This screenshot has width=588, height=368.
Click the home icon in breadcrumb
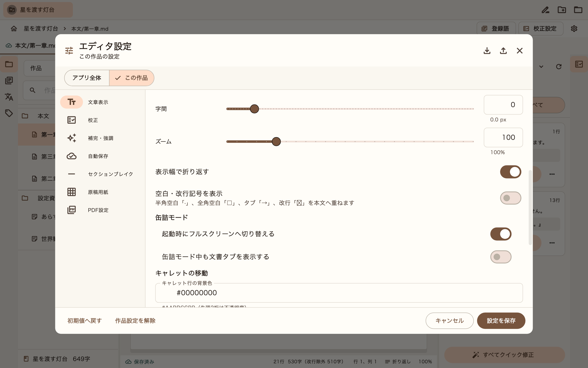(x=14, y=28)
